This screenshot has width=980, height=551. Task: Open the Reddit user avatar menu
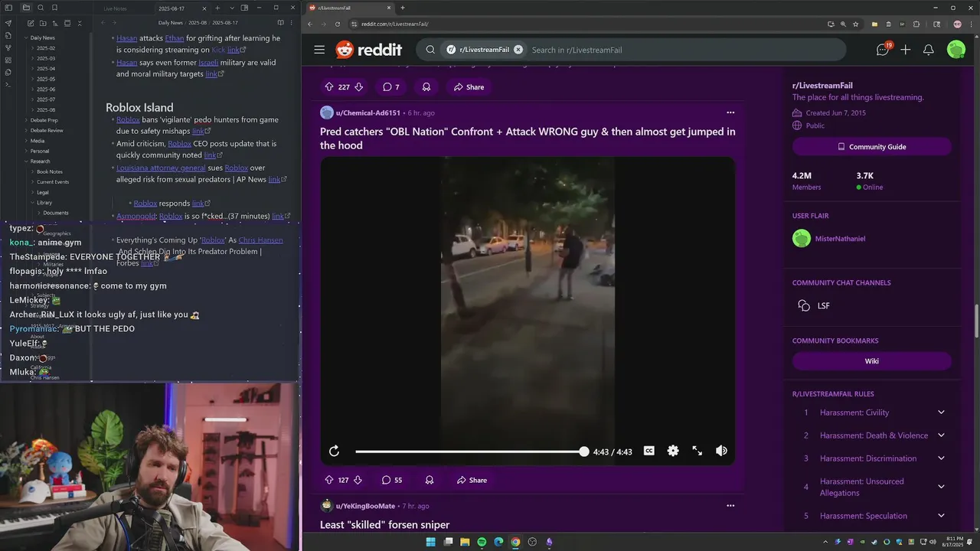(956, 50)
